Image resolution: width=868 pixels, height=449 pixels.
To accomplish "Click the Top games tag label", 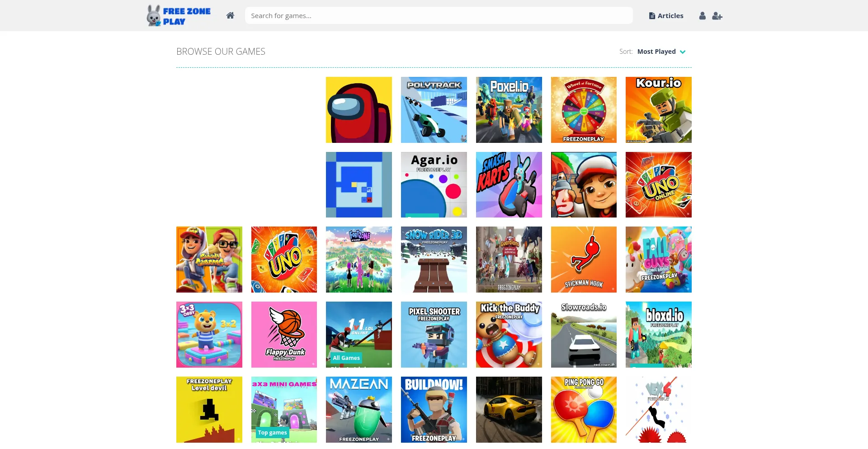I will (272, 433).
